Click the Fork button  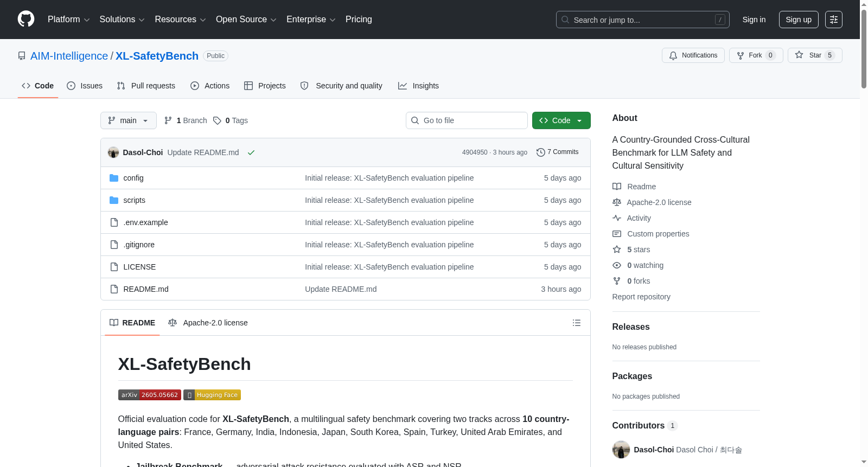click(x=756, y=55)
